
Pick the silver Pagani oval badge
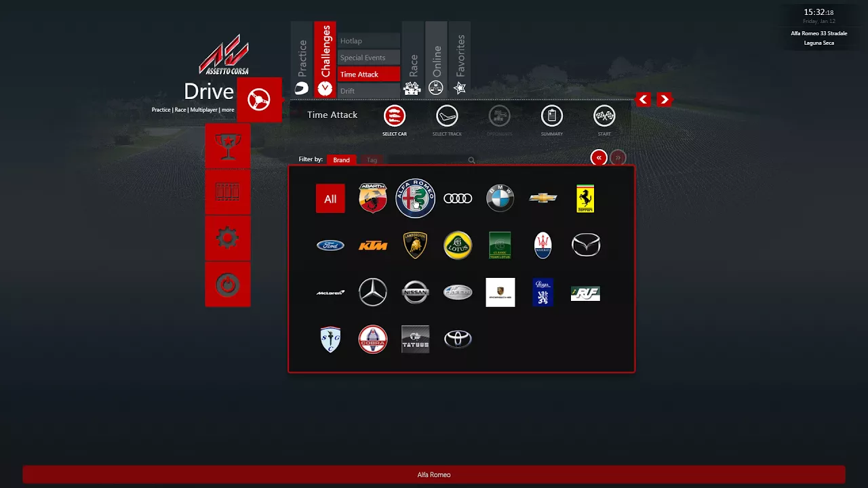point(458,292)
